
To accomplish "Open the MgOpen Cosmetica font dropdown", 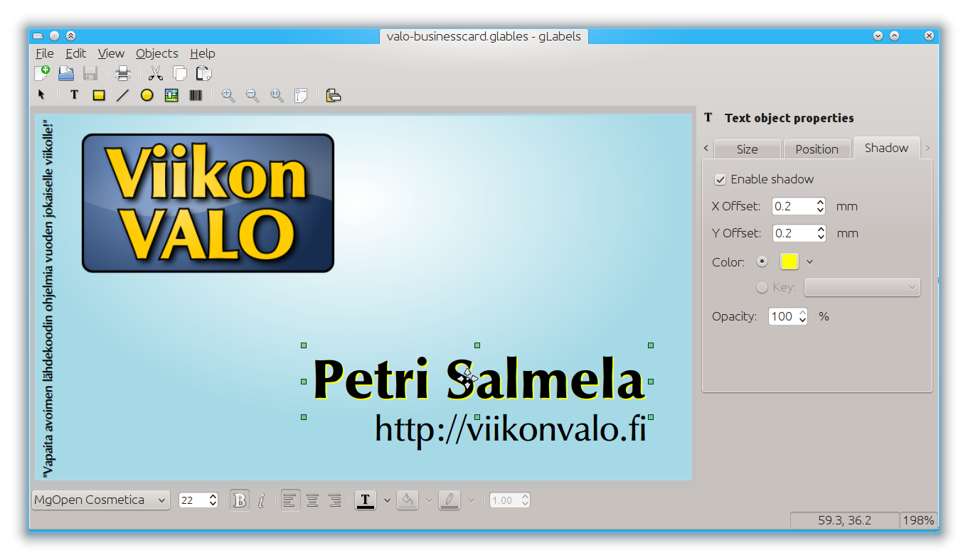I will [101, 500].
